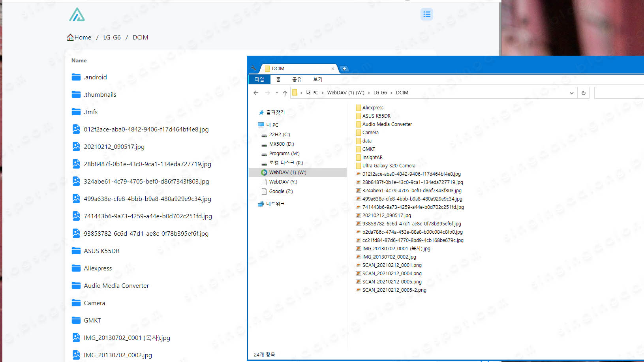The width and height of the screenshot is (644, 362).
Task: Open Aliexpress folder in web list
Action: [x=98, y=268]
